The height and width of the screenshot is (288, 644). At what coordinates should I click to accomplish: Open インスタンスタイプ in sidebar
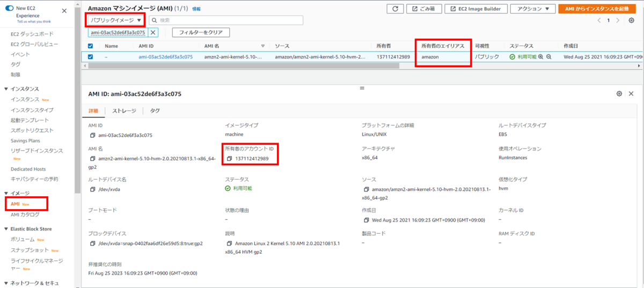32,110
